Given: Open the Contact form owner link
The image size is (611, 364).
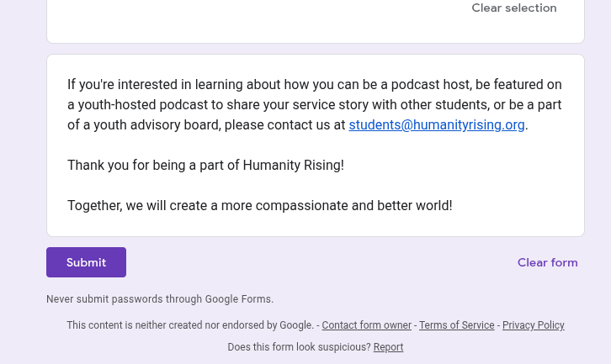Looking at the screenshot, I should (x=366, y=325).
